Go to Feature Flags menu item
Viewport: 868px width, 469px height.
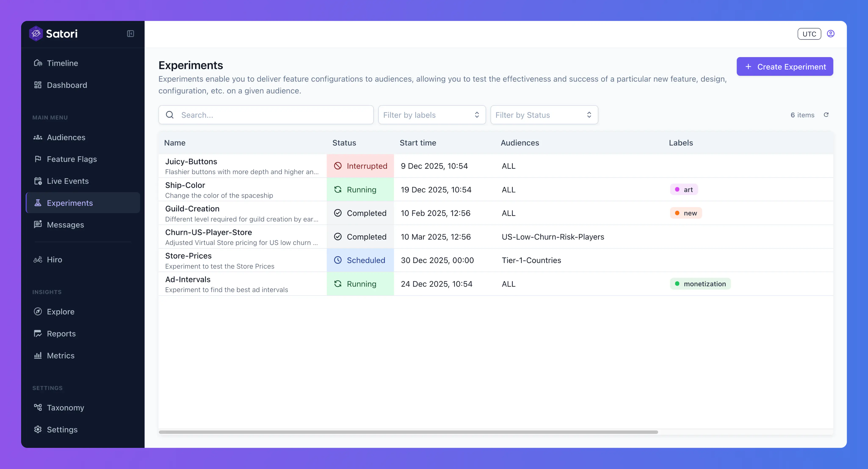click(72, 159)
